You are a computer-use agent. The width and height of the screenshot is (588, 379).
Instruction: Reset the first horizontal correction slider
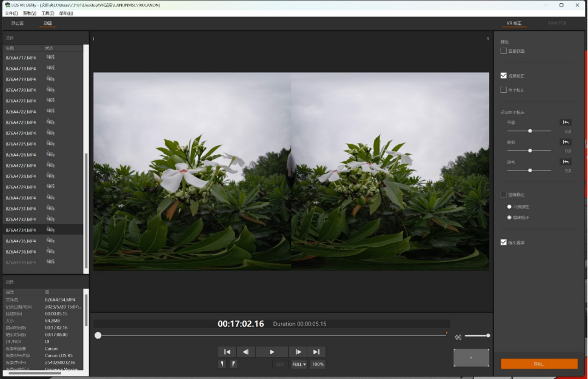[565, 122]
